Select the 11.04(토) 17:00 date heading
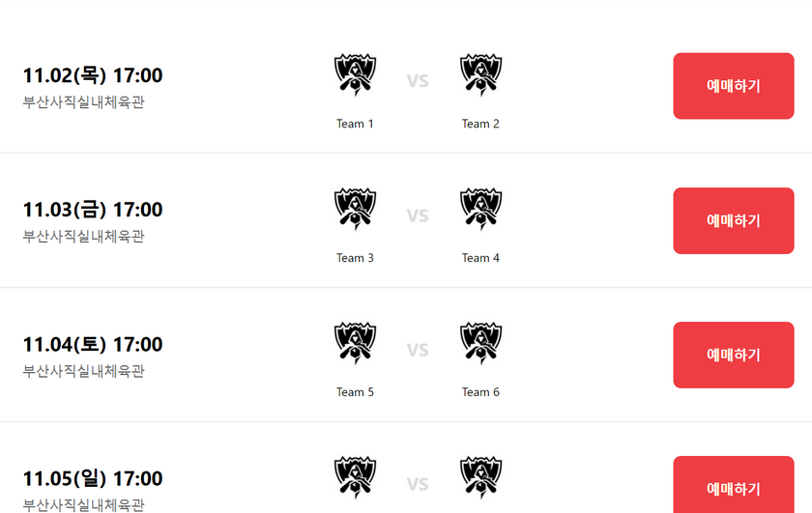The height and width of the screenshot is (513, 812). (93, 344)
